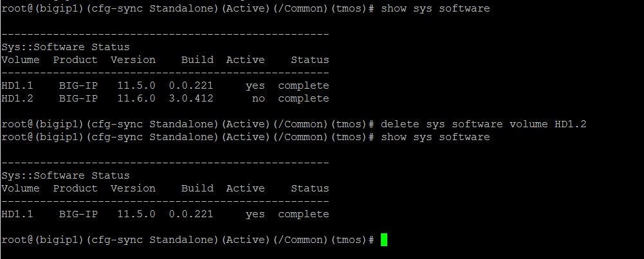
Task: Click the green cursor block at the prompt
Action: [384, 240]
